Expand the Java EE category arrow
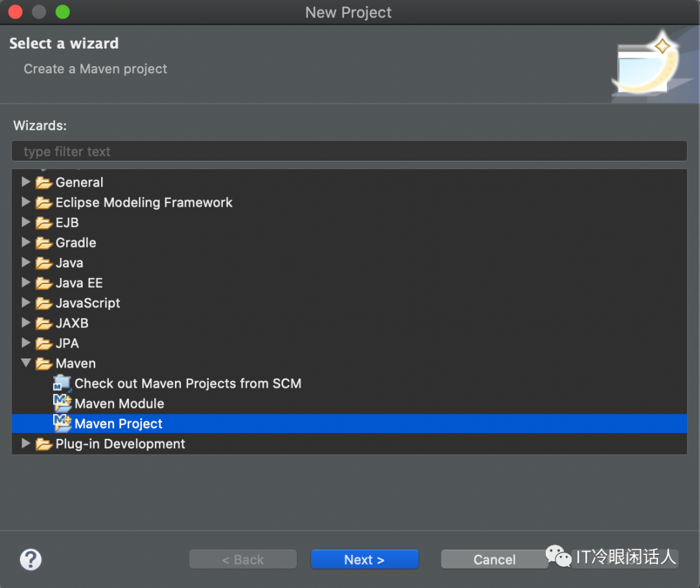This screenshot has height=588, width=700. [x=26, y=282]
